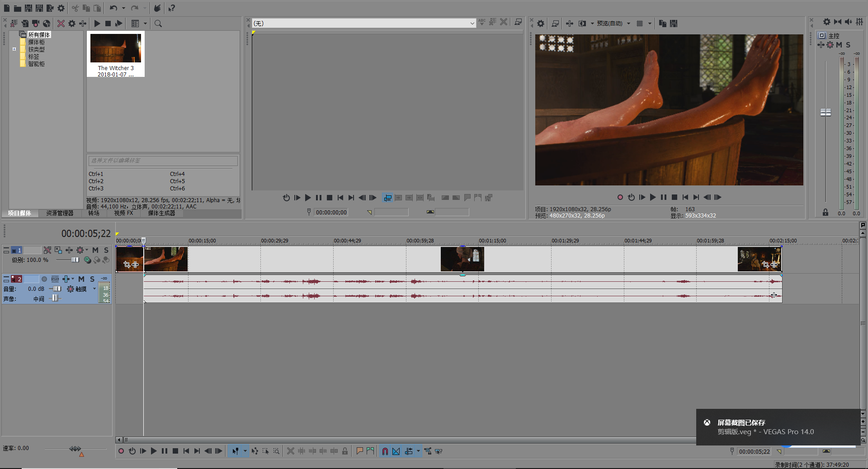Select the Envelope edit tool in bottom toolbar
The image size is (868, 469).
(x=255, y=451)
